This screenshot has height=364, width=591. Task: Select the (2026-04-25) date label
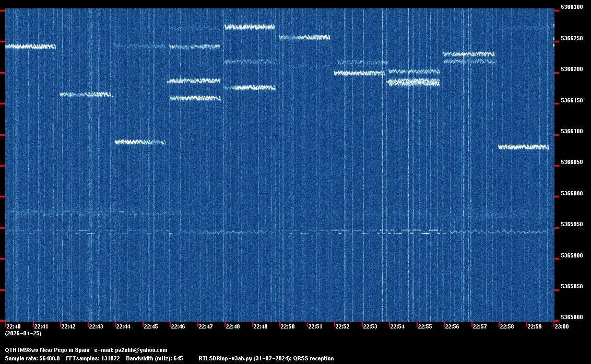tap(20, 333)
